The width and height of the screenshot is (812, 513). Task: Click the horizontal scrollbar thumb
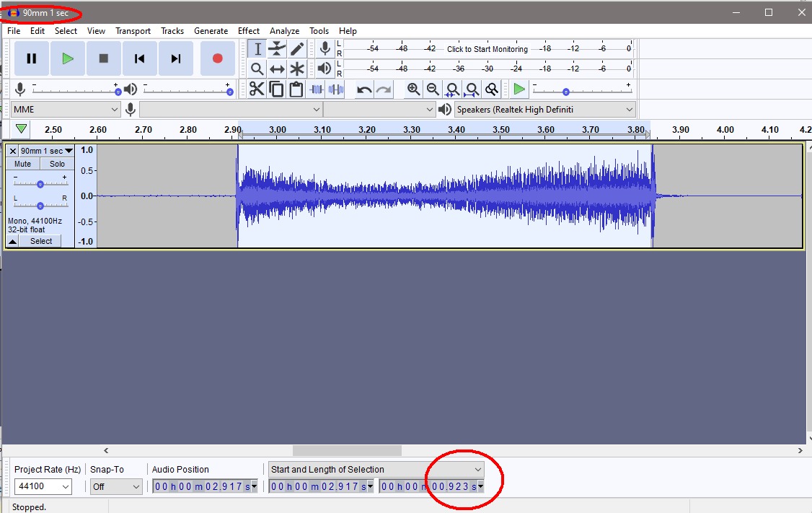347,450
